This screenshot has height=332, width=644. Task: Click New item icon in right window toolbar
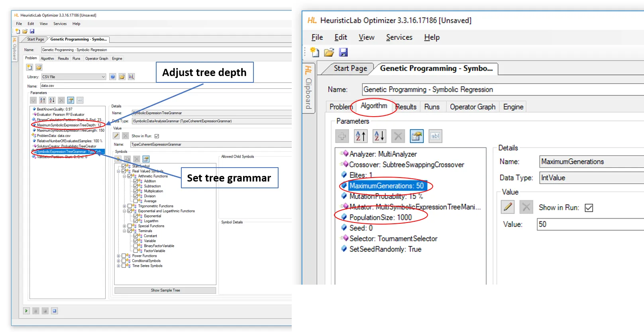(x=315, y=52)
